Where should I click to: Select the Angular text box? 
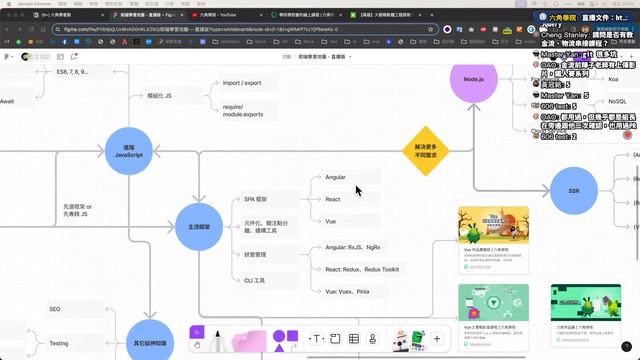tap(351, 177)
